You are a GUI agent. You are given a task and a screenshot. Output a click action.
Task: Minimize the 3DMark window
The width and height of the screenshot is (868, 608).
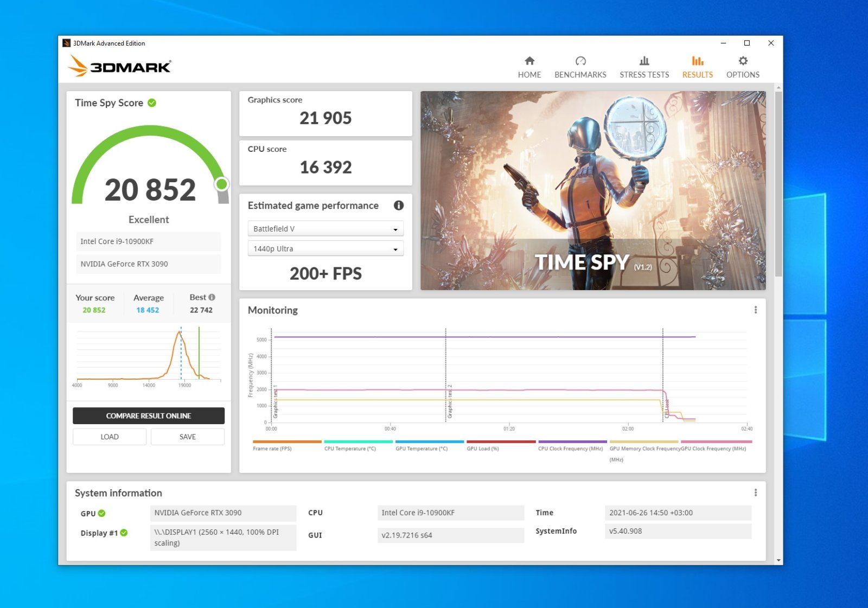coord(723,43)
